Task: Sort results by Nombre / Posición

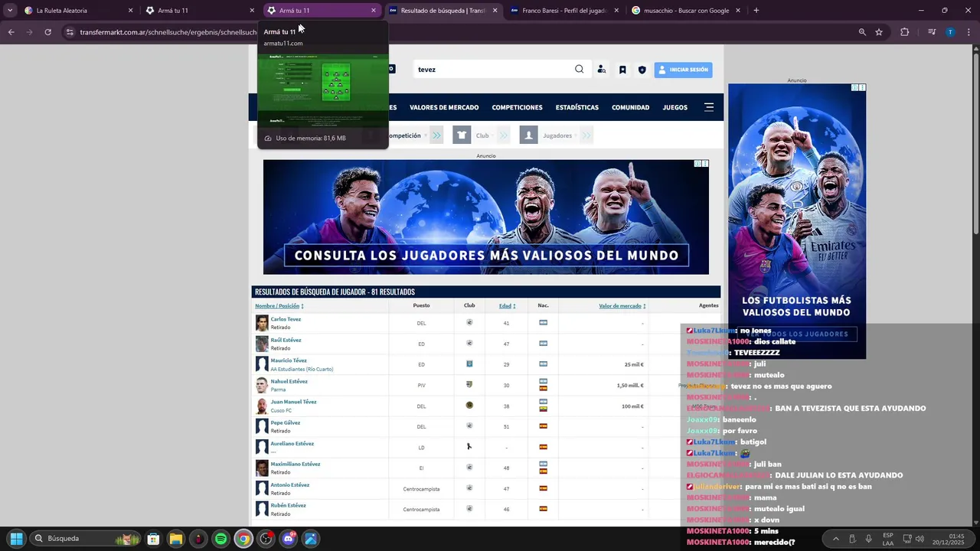Action: click(x=279, y=306)
